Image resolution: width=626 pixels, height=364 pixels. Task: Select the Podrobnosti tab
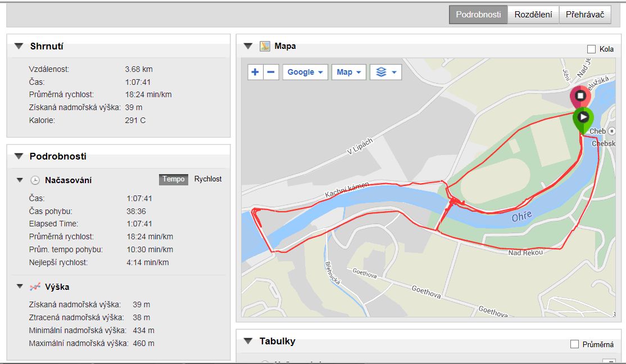[478, 15]
